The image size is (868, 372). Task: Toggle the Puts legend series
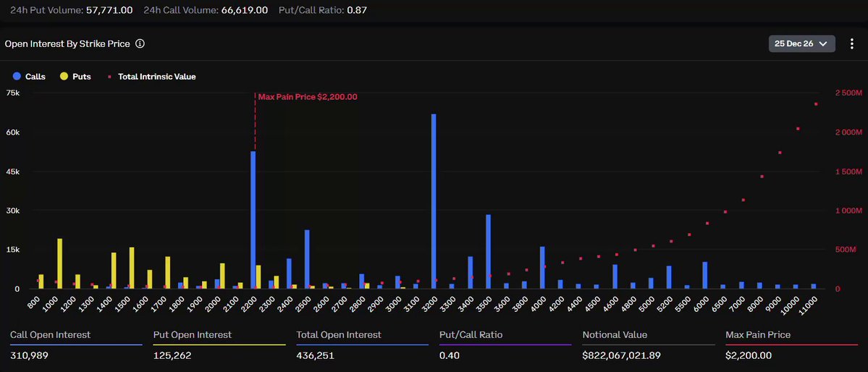(x=75, y=77)
